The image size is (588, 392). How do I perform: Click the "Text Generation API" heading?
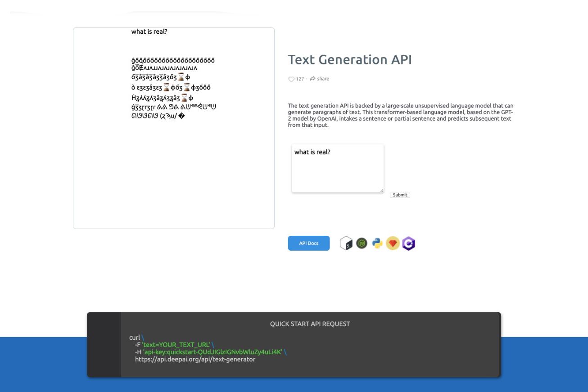tap(350, 59)
